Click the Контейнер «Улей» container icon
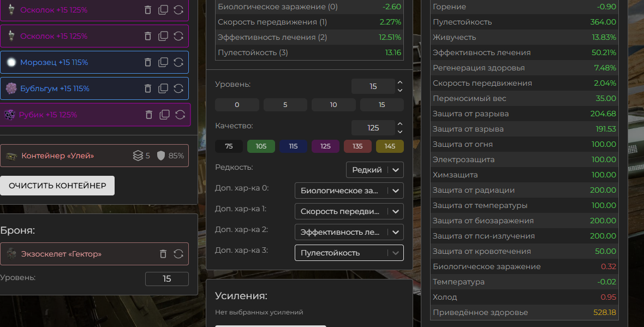 11,156
